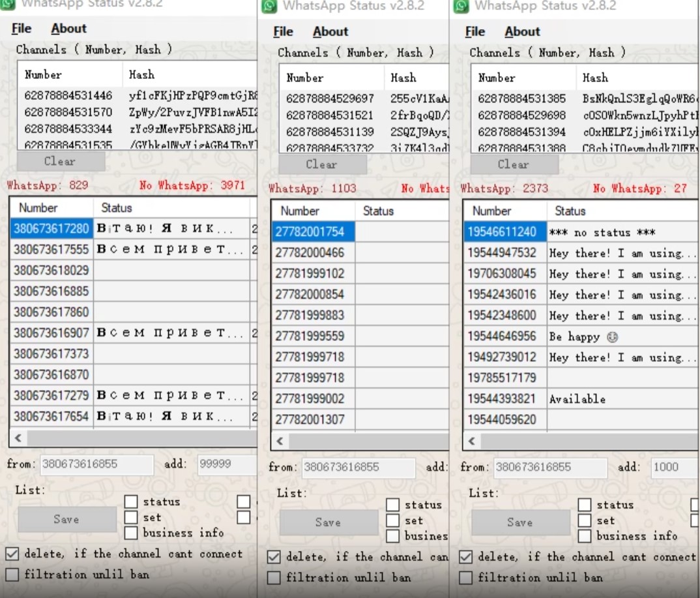The image size is (700, 598).
Task: Open About menu in middle window
Action: (x=330, y=32)
